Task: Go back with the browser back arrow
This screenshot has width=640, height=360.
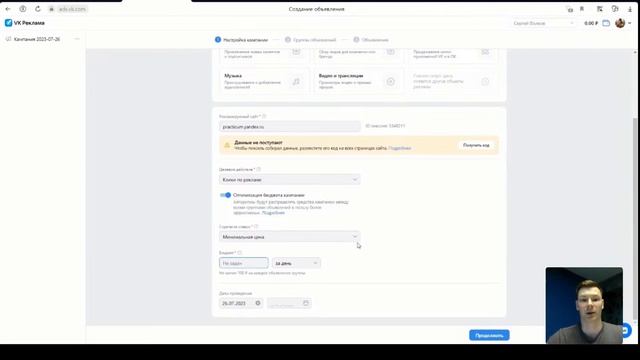Action: (8, 9)
